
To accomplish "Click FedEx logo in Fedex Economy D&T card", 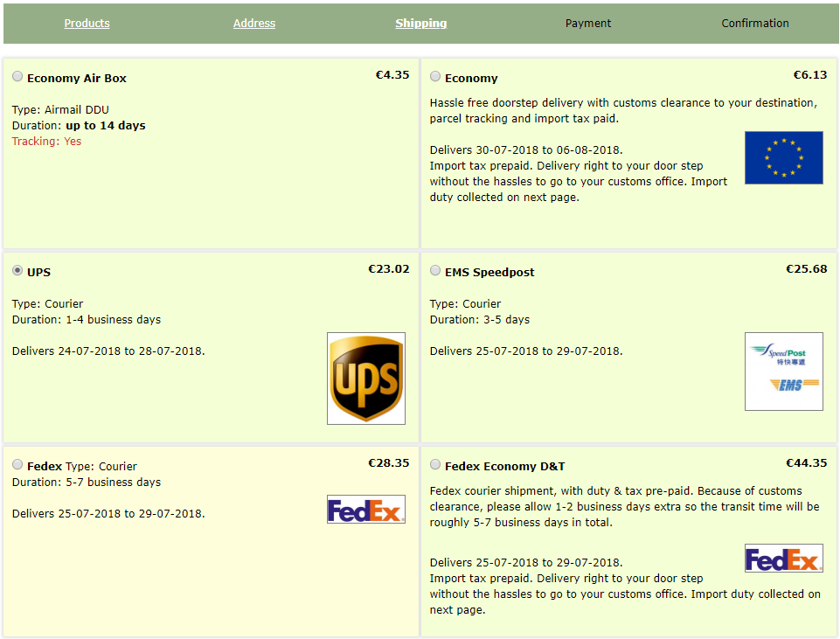I will [784, 558].
